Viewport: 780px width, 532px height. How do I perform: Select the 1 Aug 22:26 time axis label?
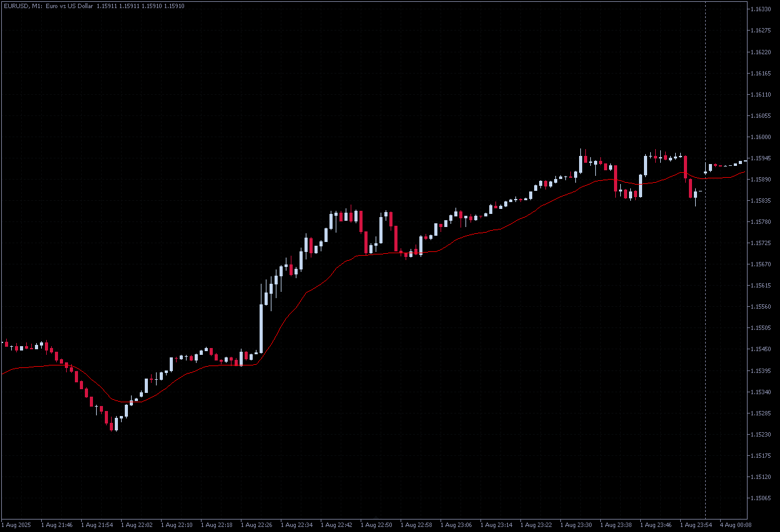coord(256,525)
